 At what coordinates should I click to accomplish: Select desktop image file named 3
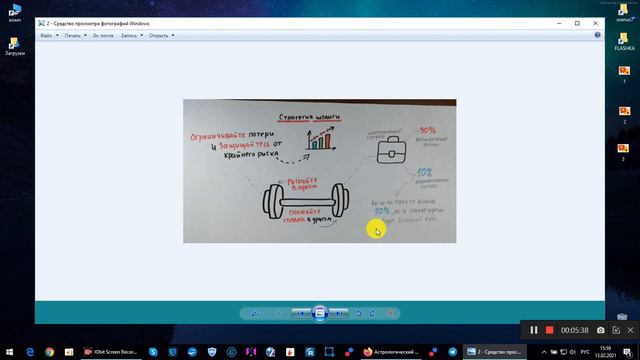click(x=624, y=151)
